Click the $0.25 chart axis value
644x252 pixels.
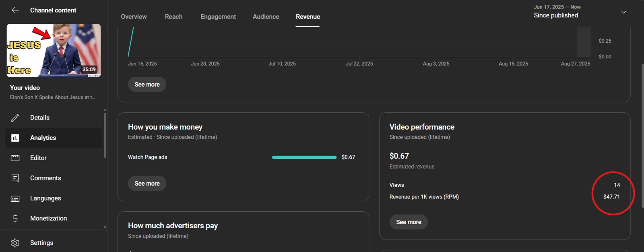[605, 41]
